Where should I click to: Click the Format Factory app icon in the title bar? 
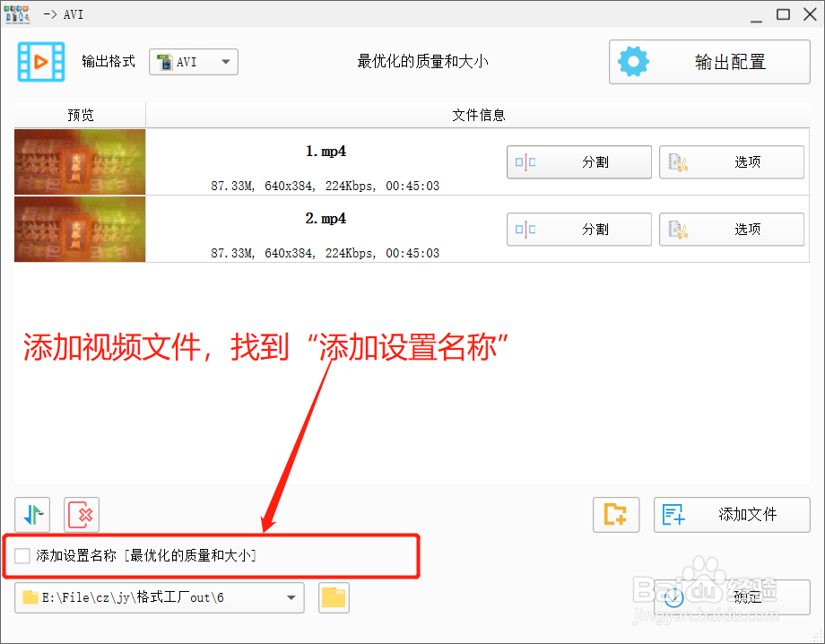click(17, 14)
